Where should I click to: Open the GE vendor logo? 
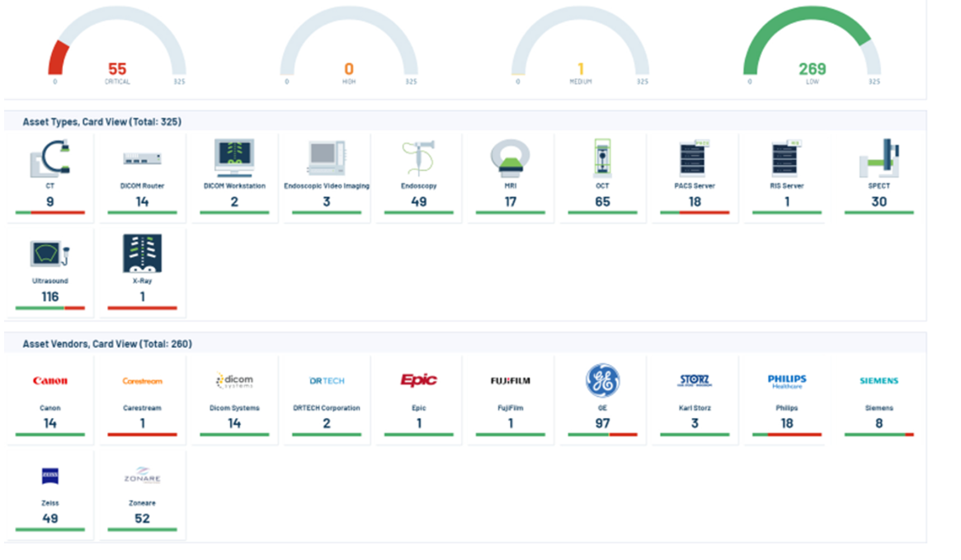pos(602,380)
